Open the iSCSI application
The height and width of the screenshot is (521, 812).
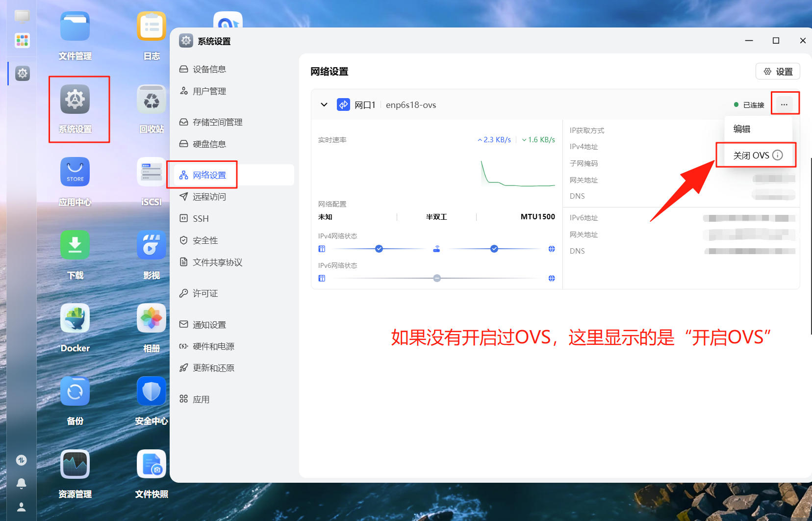pos(151,172)
